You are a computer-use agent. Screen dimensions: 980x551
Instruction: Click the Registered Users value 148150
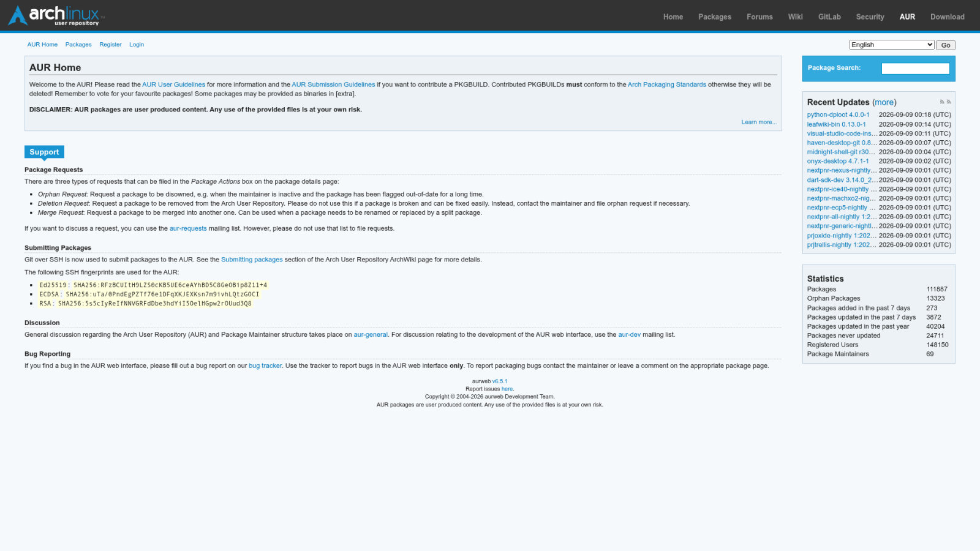937,345
